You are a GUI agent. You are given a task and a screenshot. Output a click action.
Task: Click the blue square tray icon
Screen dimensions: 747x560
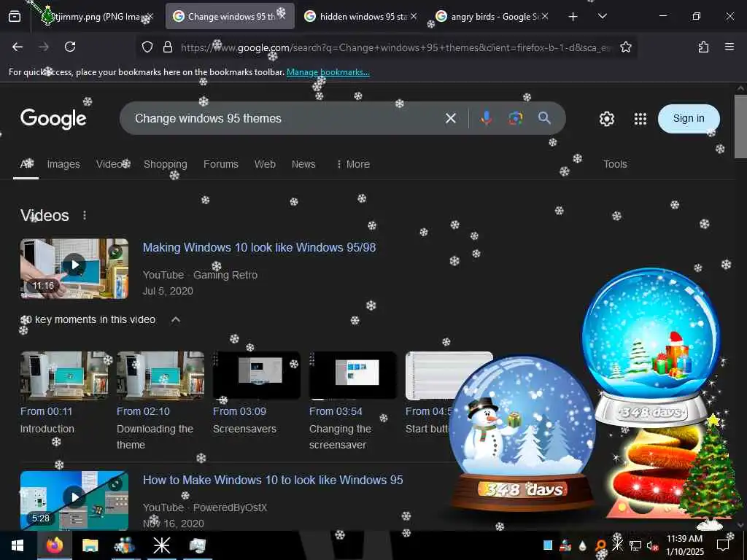coord(548,545)
